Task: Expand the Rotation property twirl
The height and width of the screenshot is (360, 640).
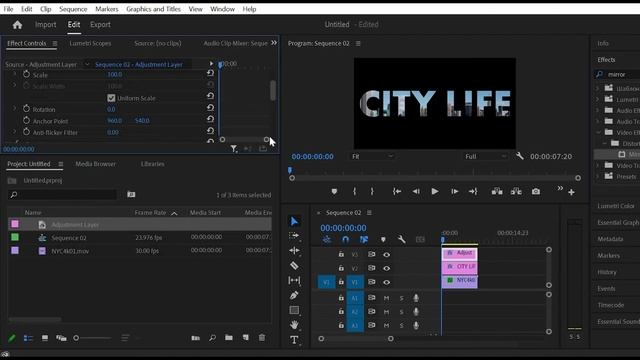Action: (x=14, y=109)
